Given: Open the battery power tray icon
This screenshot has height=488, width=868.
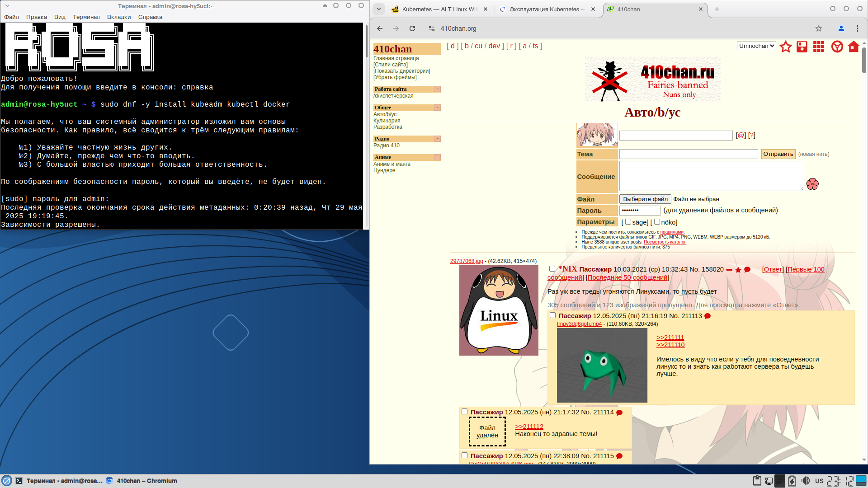Looking at the screenshot, I should point(792,481).
